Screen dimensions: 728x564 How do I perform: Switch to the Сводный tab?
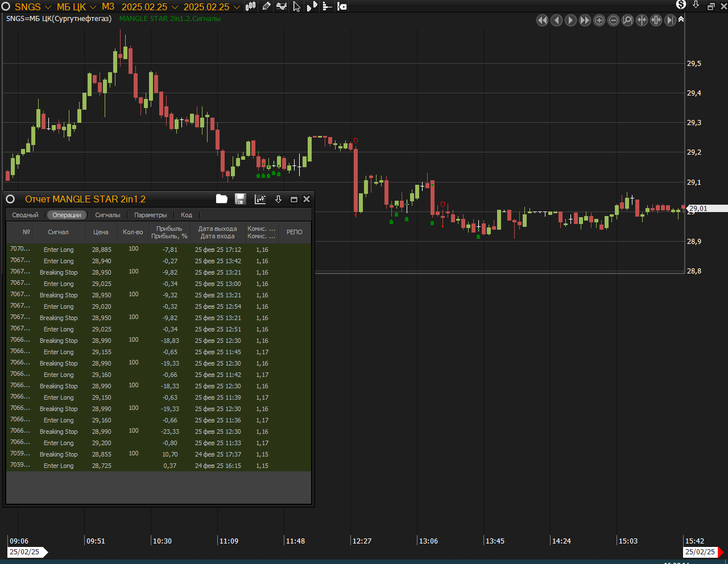point(26,215)
